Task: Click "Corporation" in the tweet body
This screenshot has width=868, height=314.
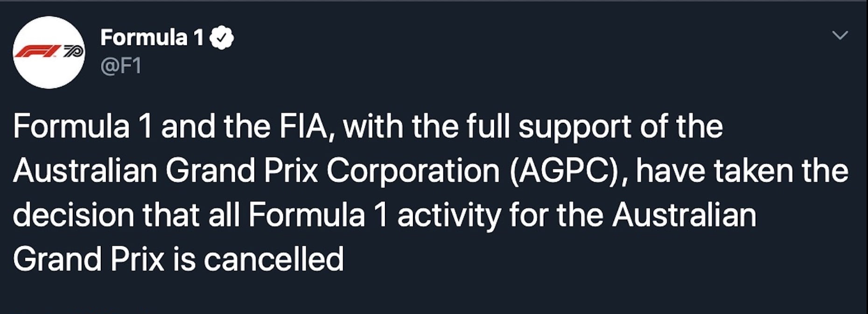Action: [x=413, y=171]
